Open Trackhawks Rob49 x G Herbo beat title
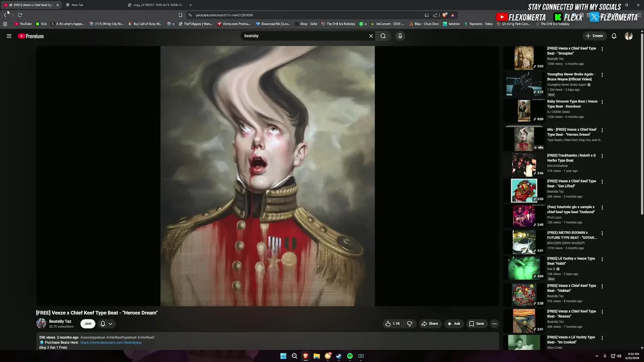The height and width of the screenshot is (362, 644). (x=572, y=158)
